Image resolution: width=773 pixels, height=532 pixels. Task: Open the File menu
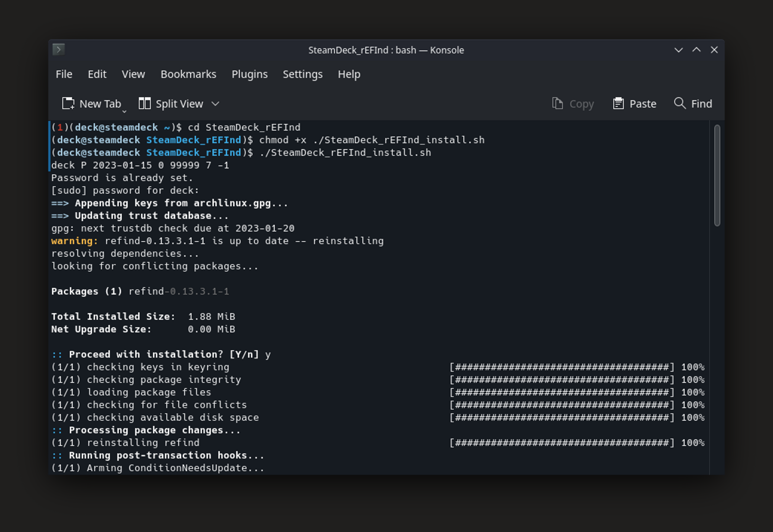[x=64, y=74]
